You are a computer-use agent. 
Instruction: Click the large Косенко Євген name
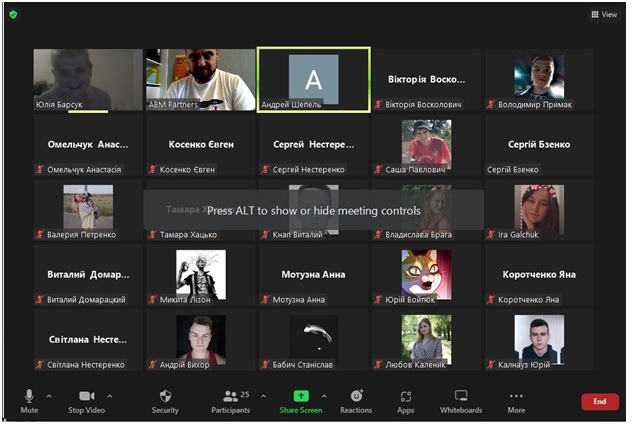click(201, 144)
